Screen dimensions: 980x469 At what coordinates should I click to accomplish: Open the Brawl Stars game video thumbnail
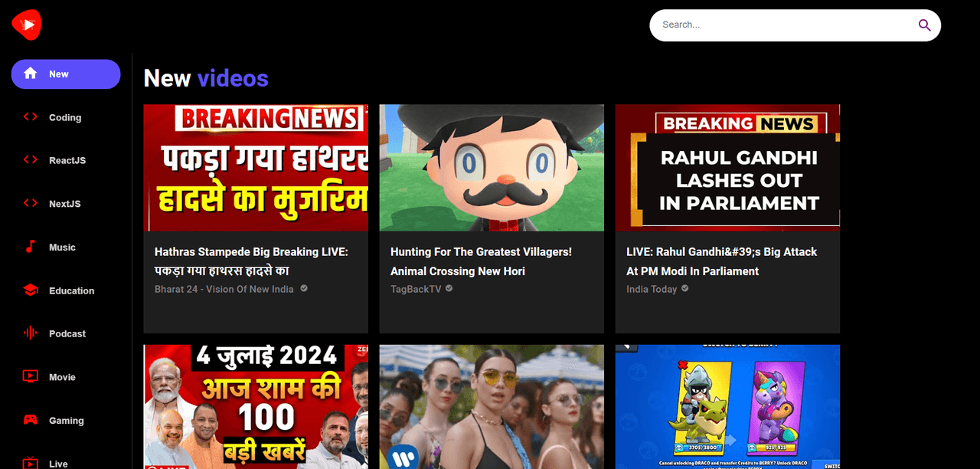tap(727, 406)
